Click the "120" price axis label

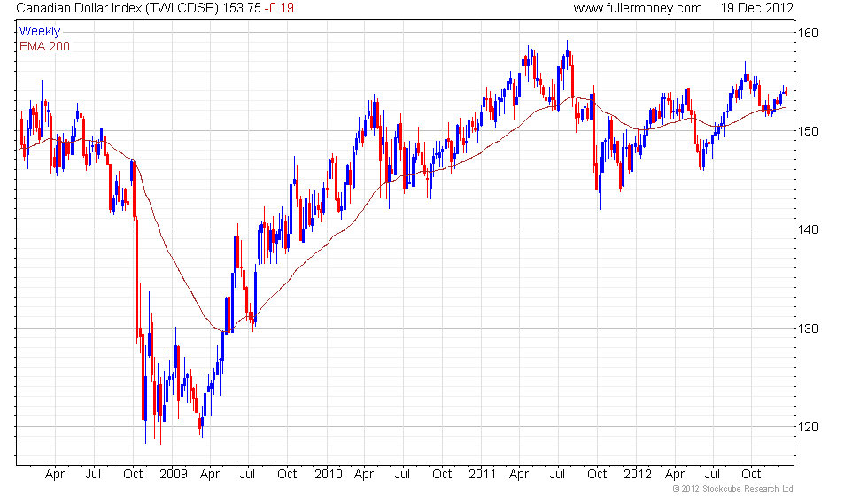point(808,427)
